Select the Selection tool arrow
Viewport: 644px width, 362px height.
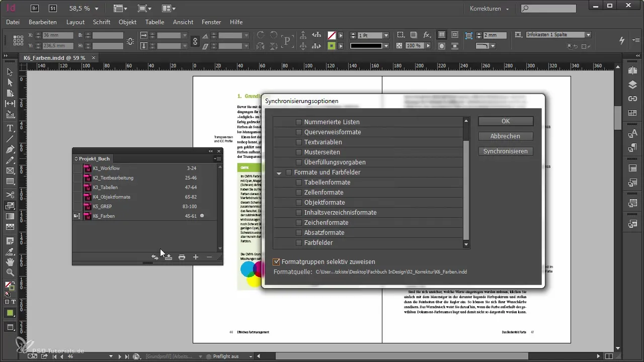[x=10, y=72]
